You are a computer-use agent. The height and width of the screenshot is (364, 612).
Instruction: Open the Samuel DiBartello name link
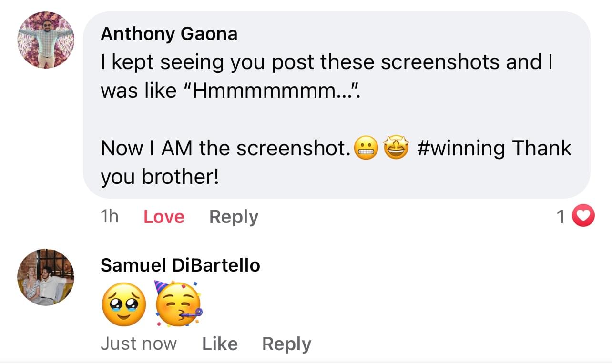pos(180,265)
